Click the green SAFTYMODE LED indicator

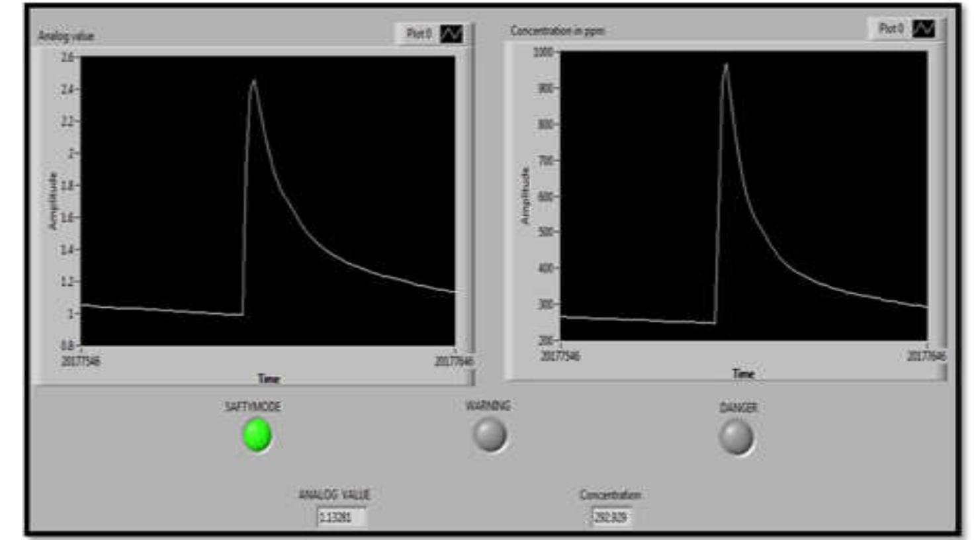[257, 435]
